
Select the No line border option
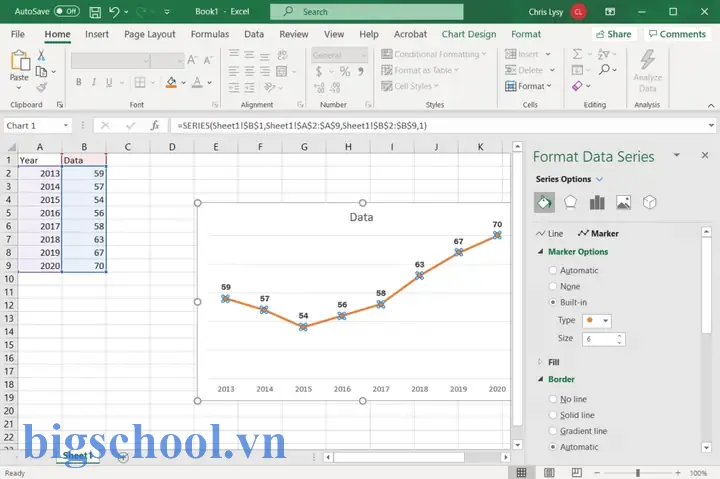click(x=553, y=399)
